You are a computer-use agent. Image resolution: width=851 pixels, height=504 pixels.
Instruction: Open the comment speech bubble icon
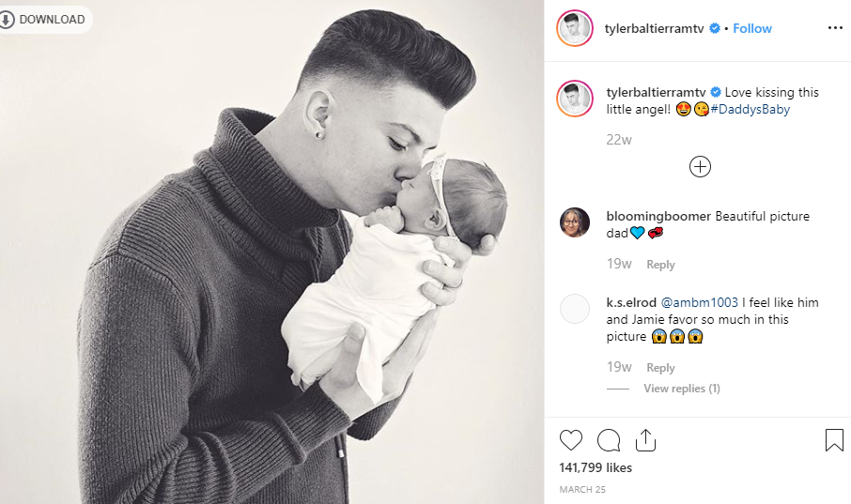609,440
